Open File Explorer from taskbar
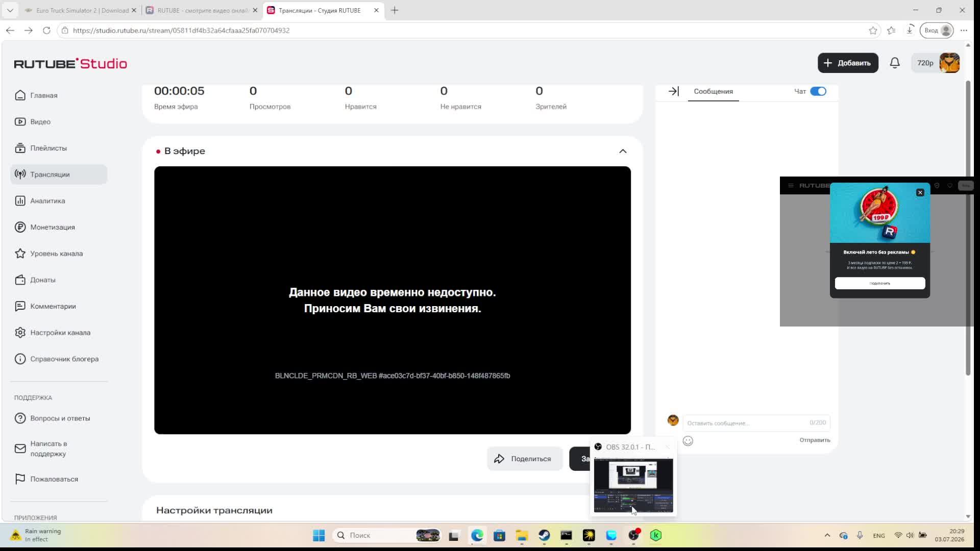This screenshot has height=551, width=980. (x=522, y=535)
